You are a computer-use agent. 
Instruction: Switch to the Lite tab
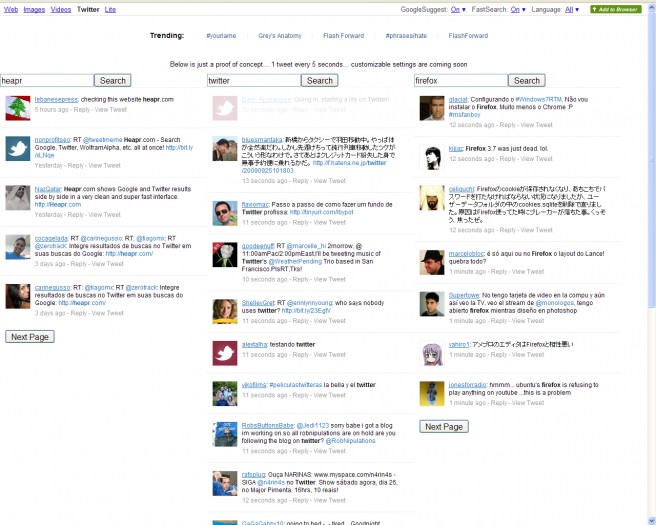coord(110,9)
